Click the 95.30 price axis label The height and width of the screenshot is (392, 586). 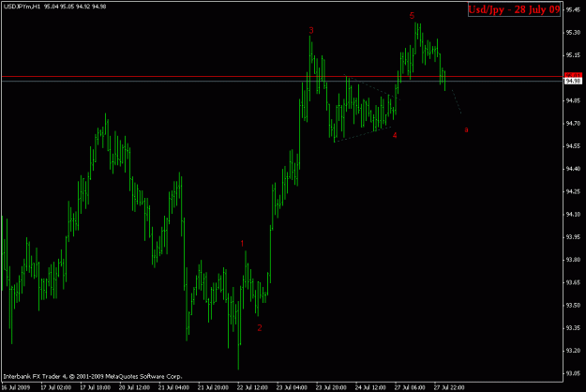coord(573,33)
